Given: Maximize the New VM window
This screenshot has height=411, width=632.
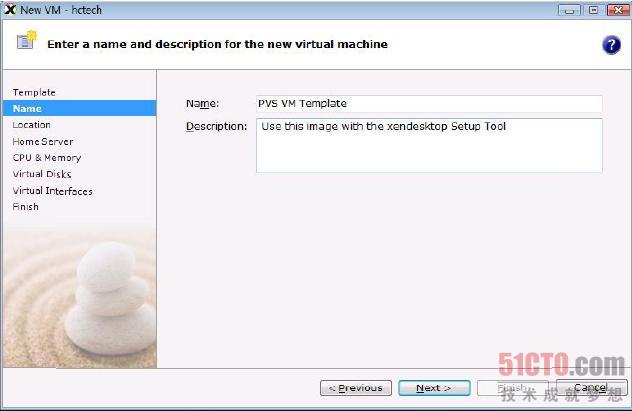Looking at the screenshot, I should click(594, 10).
